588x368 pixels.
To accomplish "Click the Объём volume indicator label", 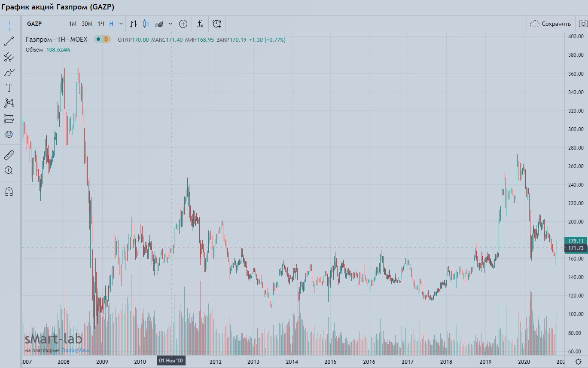I will (x=34, y=49).
